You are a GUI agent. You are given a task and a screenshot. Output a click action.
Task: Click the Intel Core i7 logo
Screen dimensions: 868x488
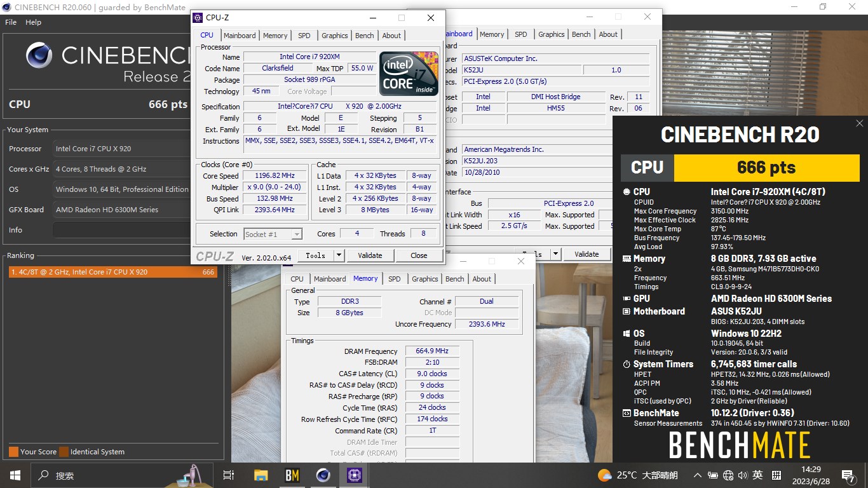409,74
